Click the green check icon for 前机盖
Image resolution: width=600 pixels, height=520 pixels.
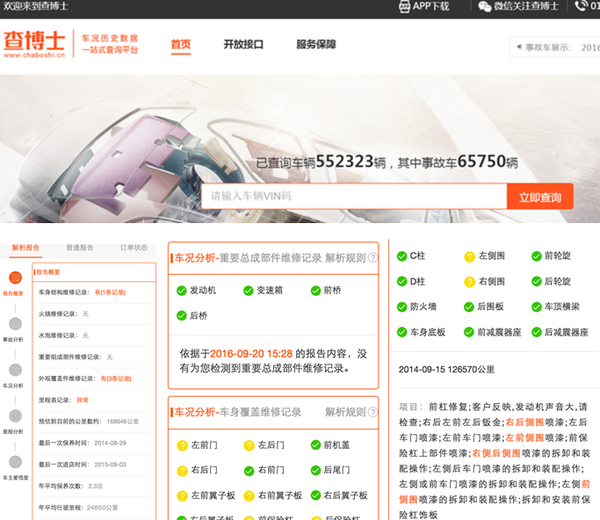(316, 445)
